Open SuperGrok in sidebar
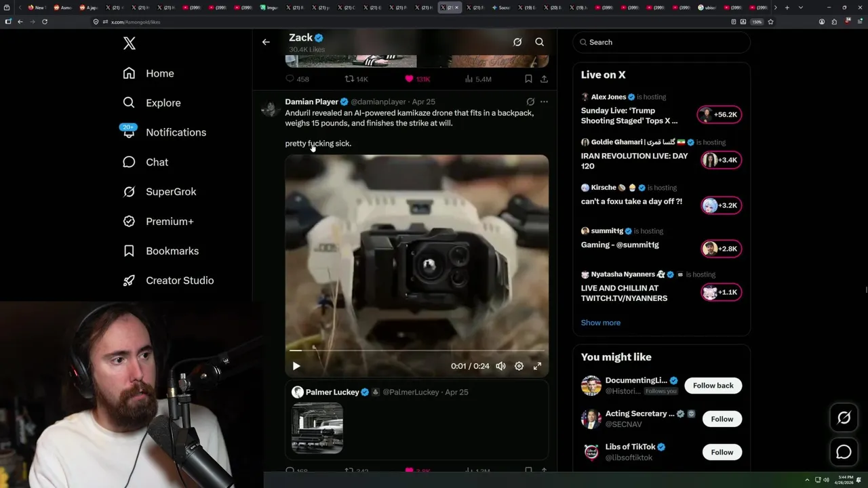Viewport: 868px width, 488px height. tap(159, 192)
